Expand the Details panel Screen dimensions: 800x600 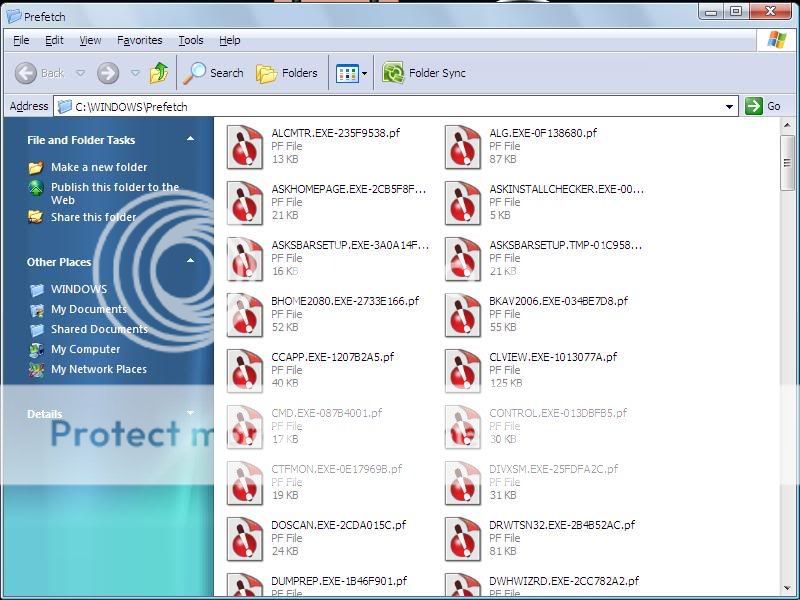pyautogui.click(x=190, y=414)
